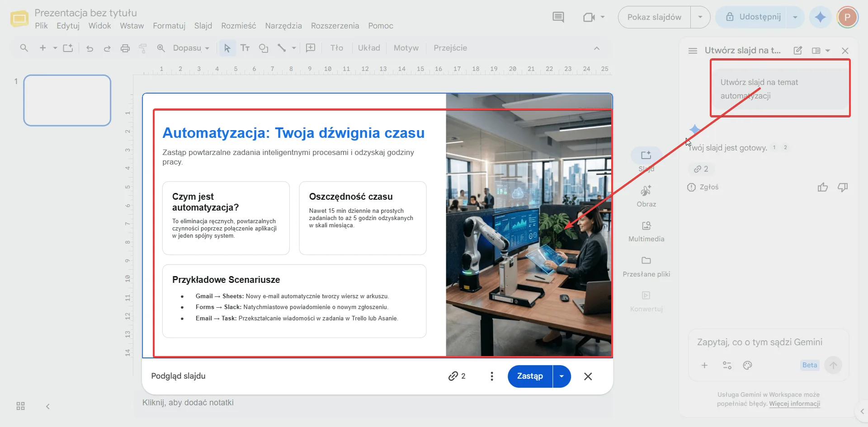This screenshot has width=868, height=427.
Task: Choose the shape insert tool
Action: [x=263, y=48]
